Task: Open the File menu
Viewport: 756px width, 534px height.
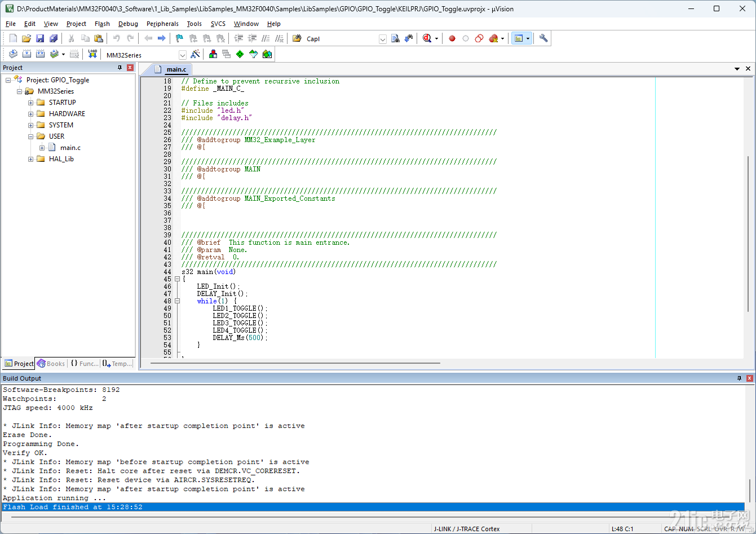Action: pyautogui.click(x=11, y=24)
